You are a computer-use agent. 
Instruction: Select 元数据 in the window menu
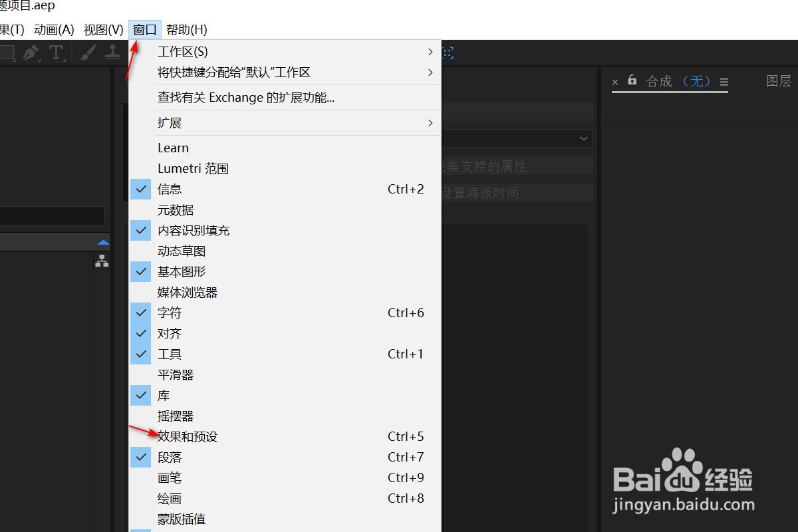(x=285, y=209)
